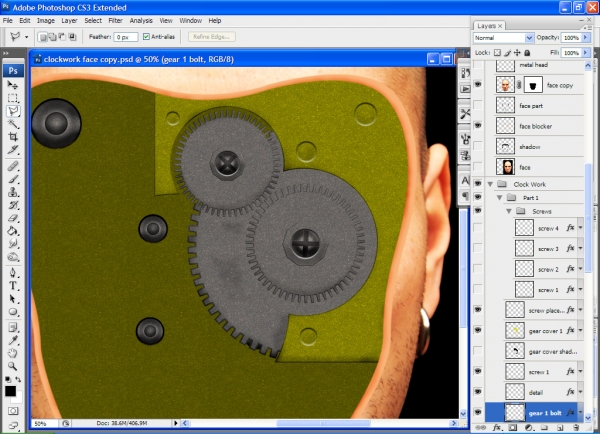Open the Filter menu
Viewport: 600px width, 434px height.
point(115,21)
